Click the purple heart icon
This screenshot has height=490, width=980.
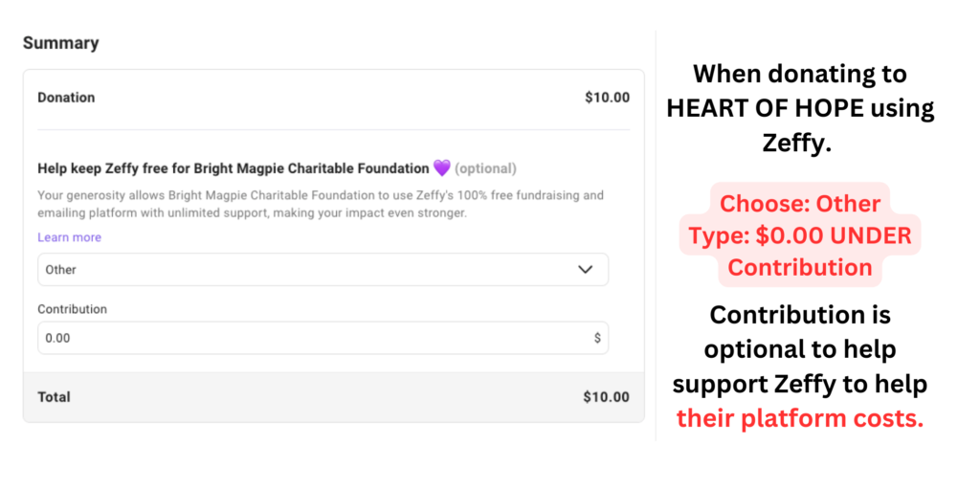(x=441, y=168)
